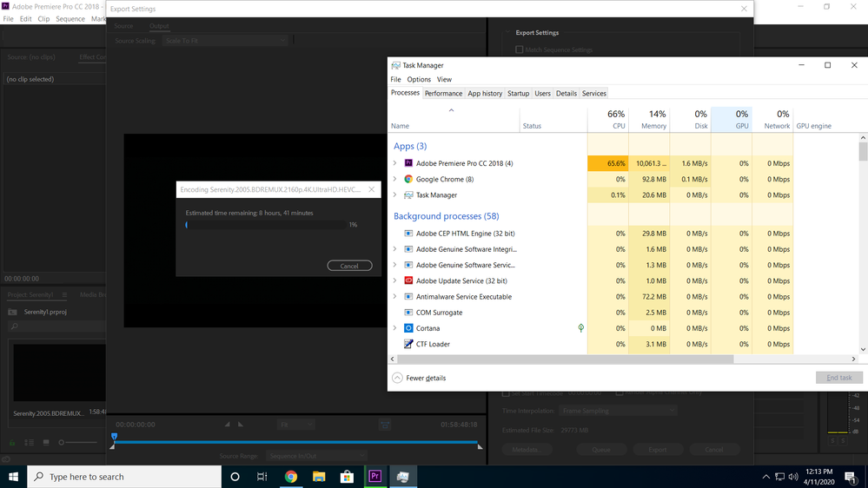Sort processes by Memory column
Screen dimensions: 868x488
(649, 119)
